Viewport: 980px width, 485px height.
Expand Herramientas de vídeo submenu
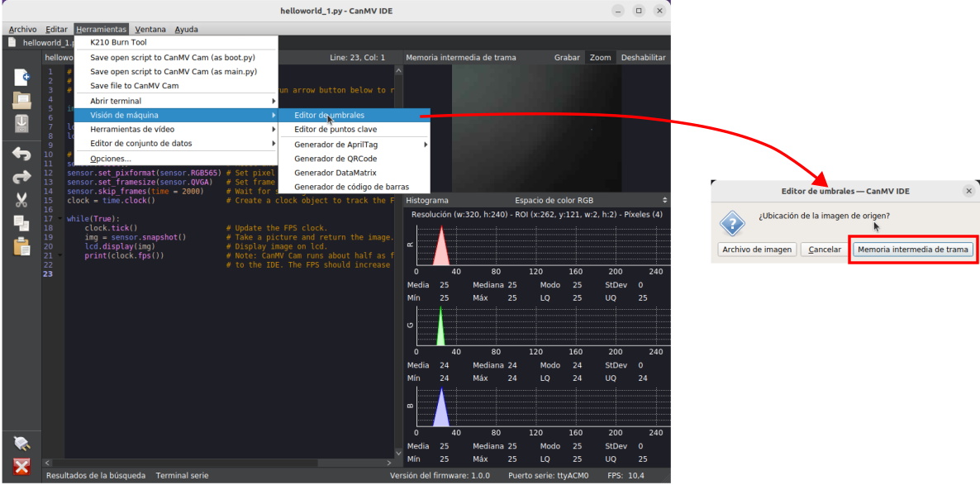176,130
